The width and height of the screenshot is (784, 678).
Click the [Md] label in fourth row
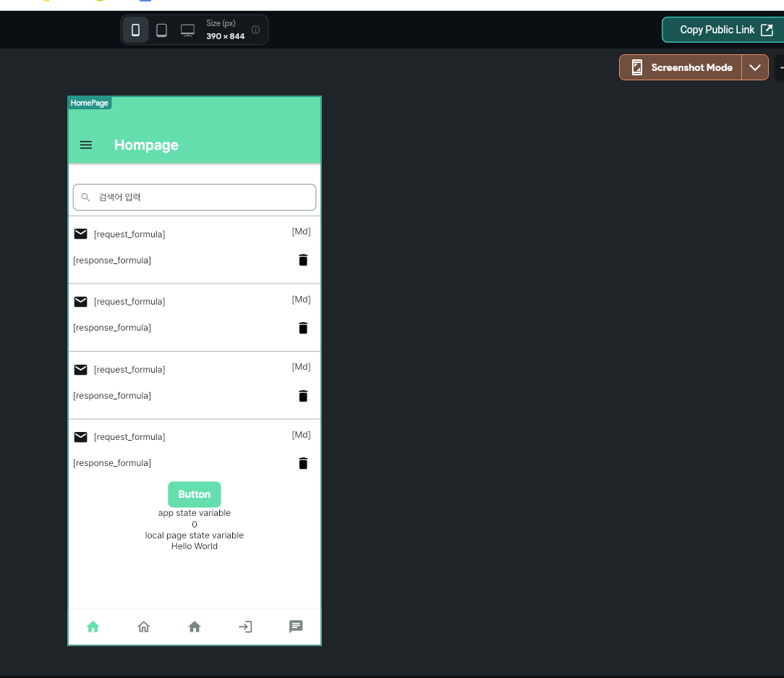[x=301, y=435]
